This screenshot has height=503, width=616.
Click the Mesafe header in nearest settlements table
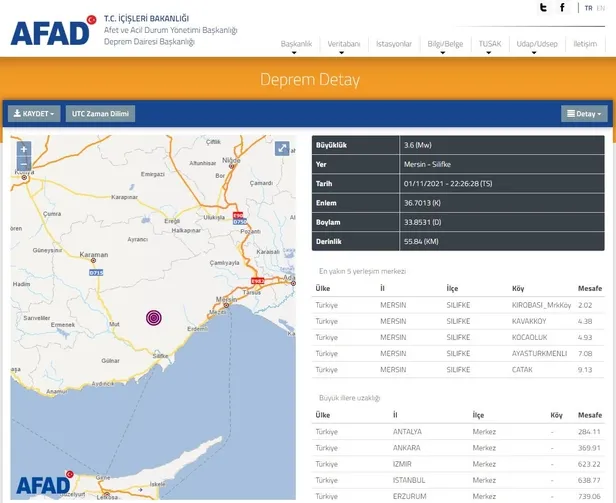[x=590, y=288]
